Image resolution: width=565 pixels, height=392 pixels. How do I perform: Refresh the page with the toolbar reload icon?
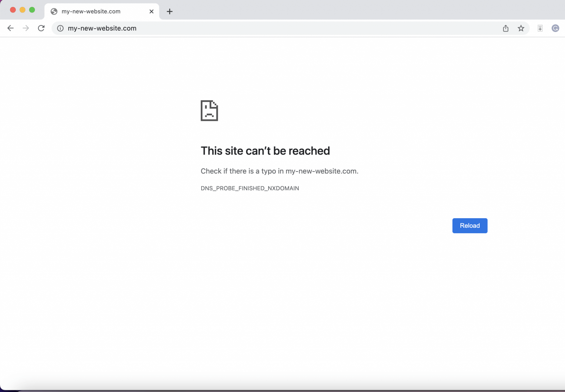pyautogui.click(x=41, y=28)
